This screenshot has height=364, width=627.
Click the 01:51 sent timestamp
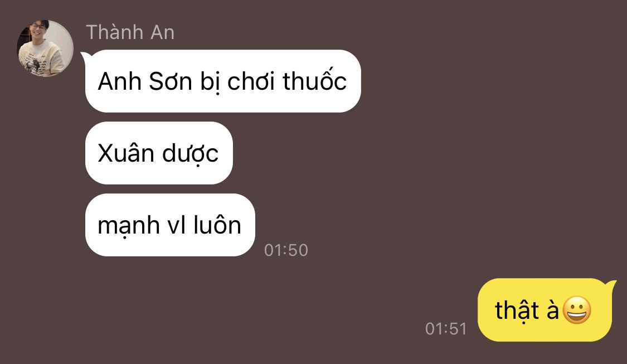click(446, 329)
